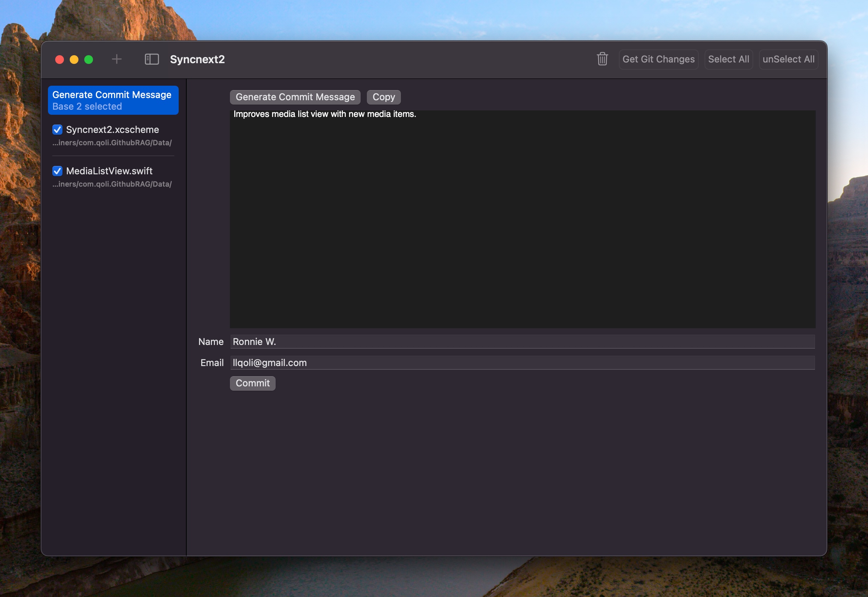Select the Generate Commit Message sidebar item

(113, 100)
